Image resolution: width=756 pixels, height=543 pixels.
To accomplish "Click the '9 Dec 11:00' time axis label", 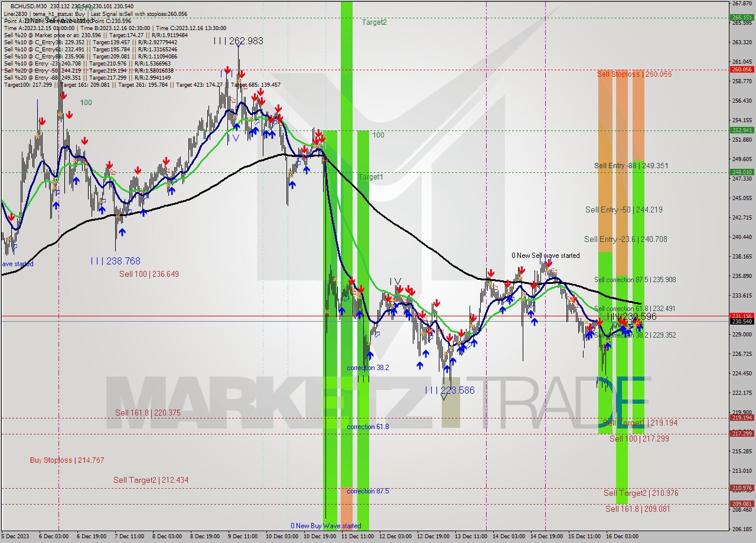I will click(x=243, y=537).
